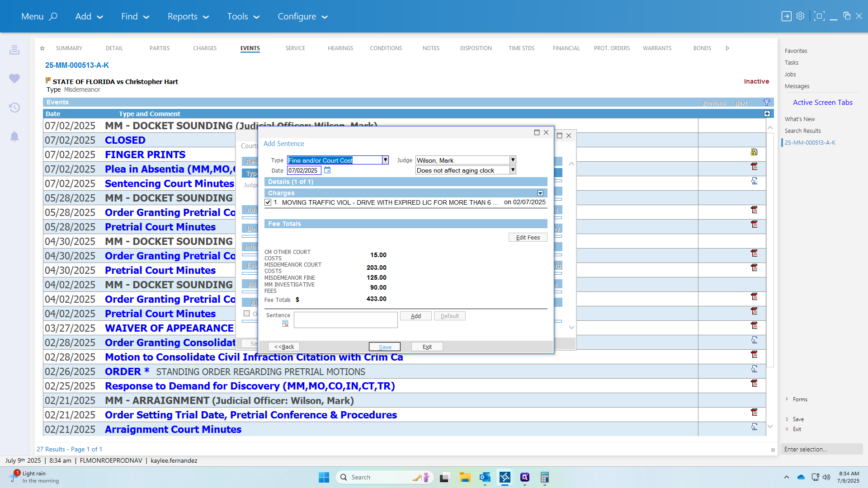868x488 pixels.
Task: Open the Type dropdown Fine and/or Court Cost
Action: [385, 160]
